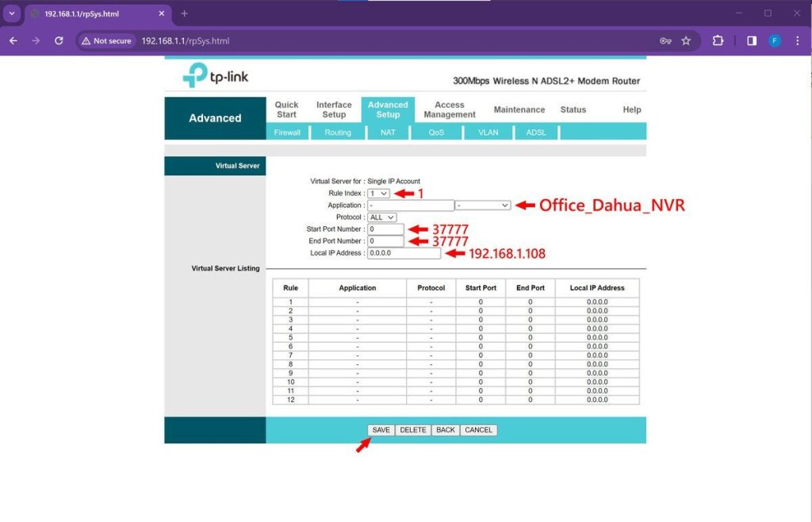The image size is (812, 522).
Task: Click the Local IP Address field
Action: click(404, 253)
